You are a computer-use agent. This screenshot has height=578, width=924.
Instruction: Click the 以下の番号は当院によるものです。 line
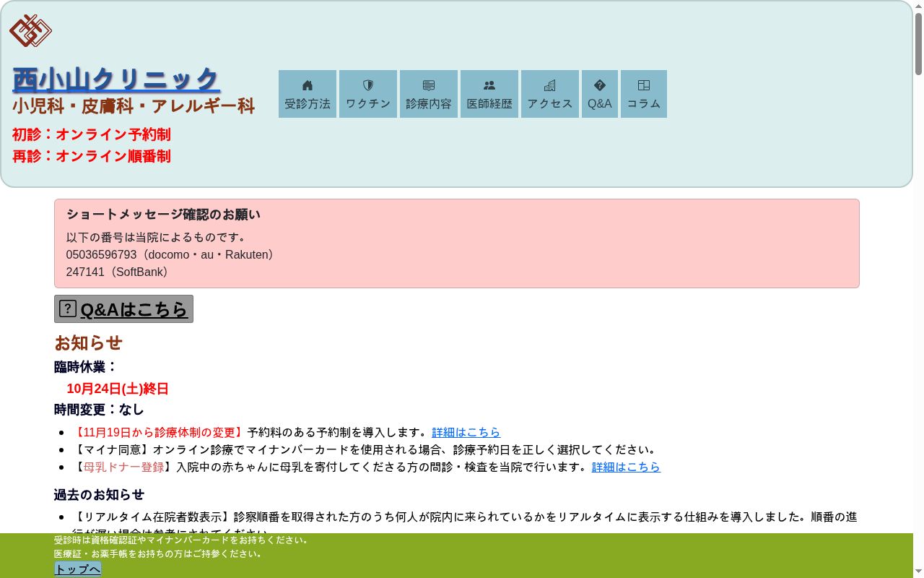pos(159,237)
